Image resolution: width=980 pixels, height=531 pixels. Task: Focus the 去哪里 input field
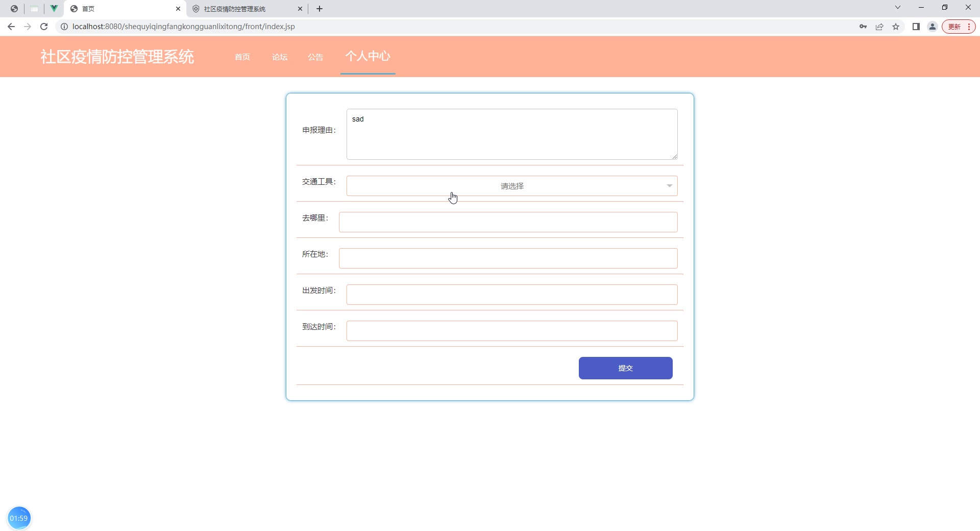point(508,222)
